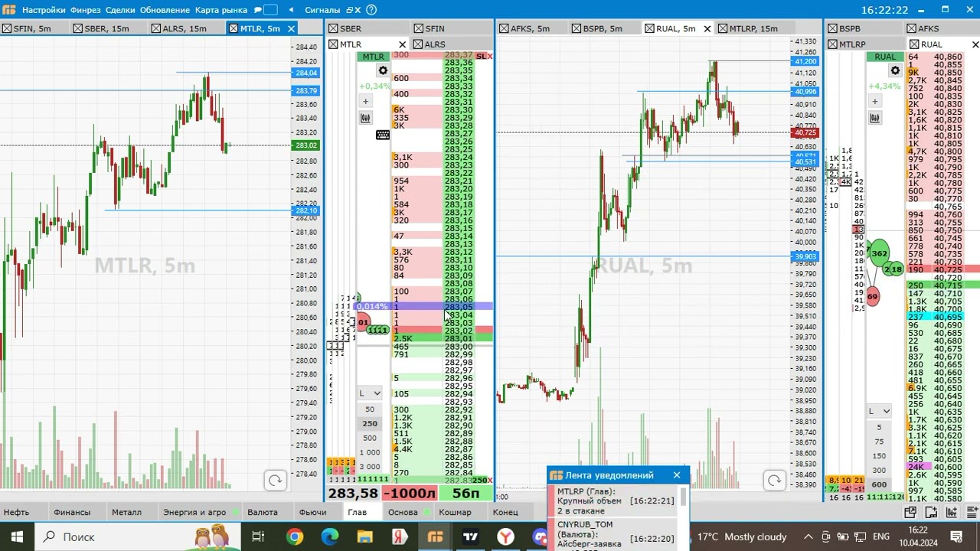
Task: Open Карта рынка menu
Action: (x=221, y=10)
